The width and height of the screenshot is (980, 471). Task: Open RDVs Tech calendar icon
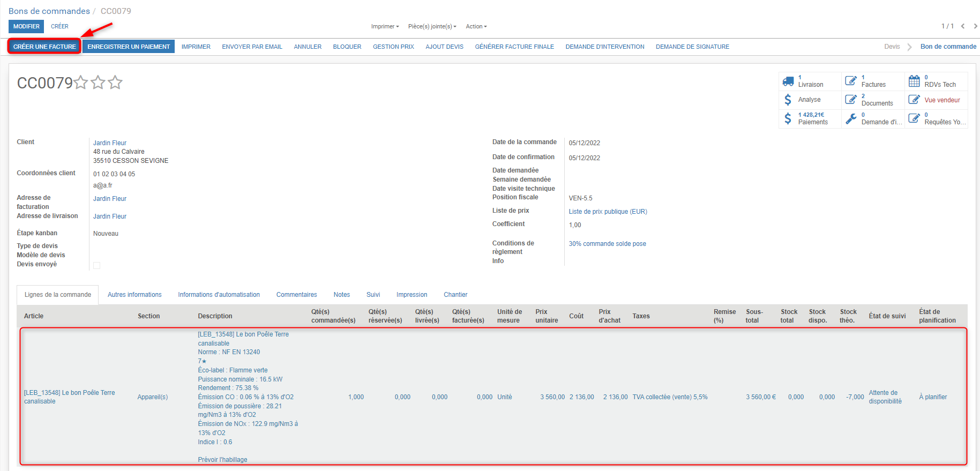[914, 81]
